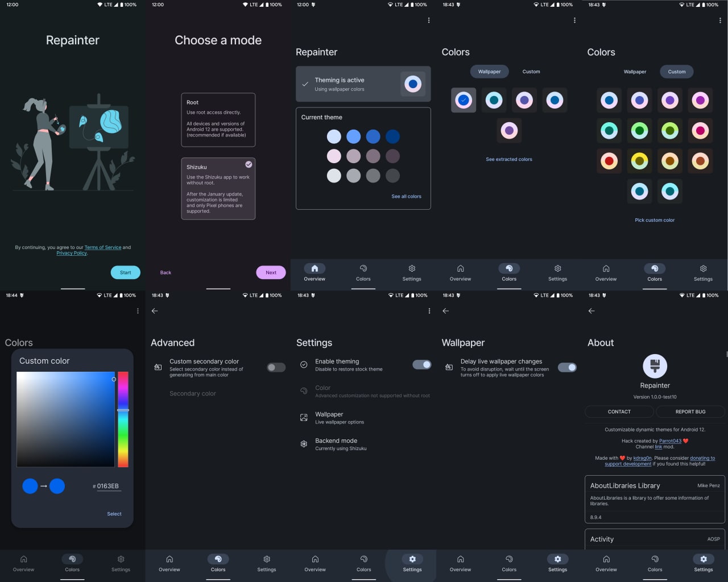Tap the back arrow on the Wallpaper screen

pyautogui.click(x=446, y=311)
